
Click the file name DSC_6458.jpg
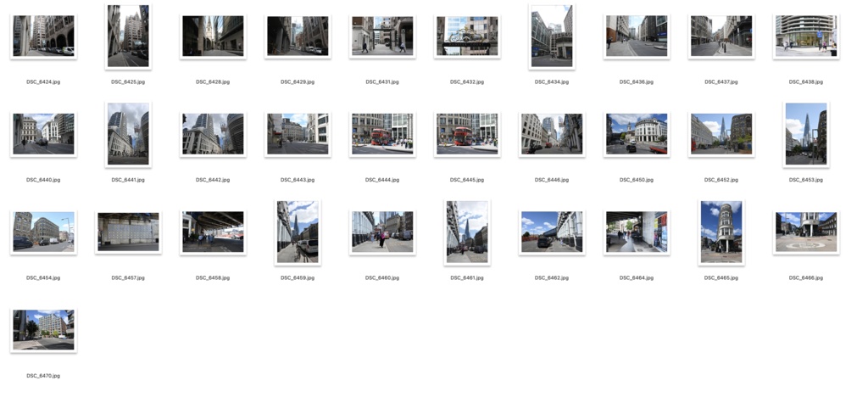tap(213, 278)
